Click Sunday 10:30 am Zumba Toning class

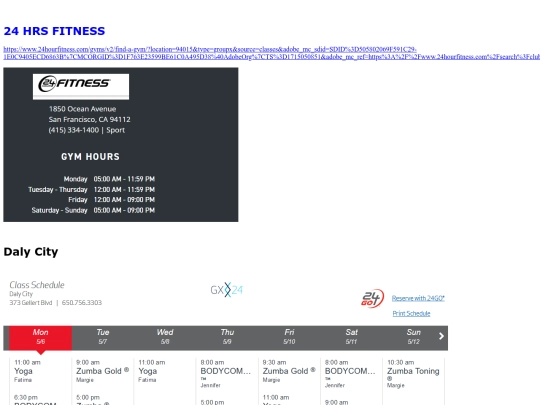point(413,374)
